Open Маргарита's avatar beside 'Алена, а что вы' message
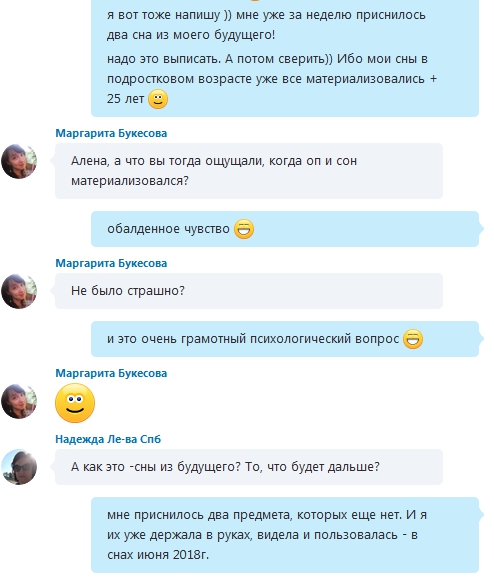 [19, 161]
